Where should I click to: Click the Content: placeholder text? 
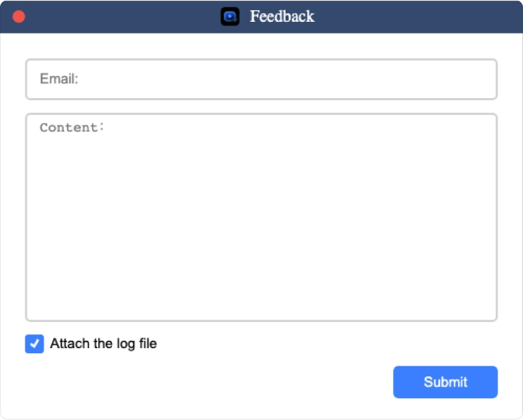pos(72,127)
